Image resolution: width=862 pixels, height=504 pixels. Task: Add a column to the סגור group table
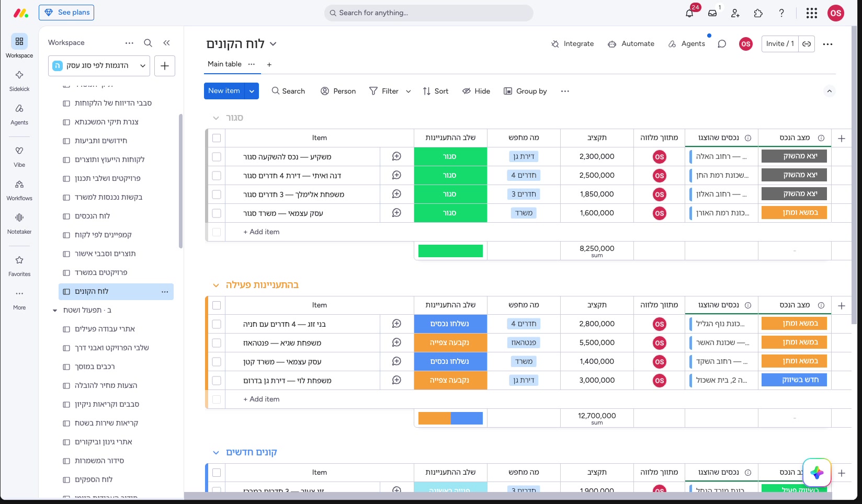[842, 138]
